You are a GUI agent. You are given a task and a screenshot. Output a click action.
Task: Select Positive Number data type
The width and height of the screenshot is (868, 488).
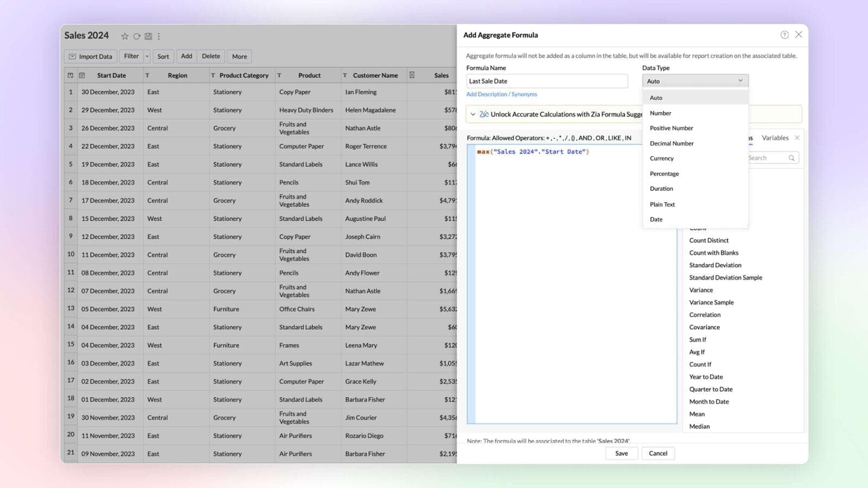point(695,129)
